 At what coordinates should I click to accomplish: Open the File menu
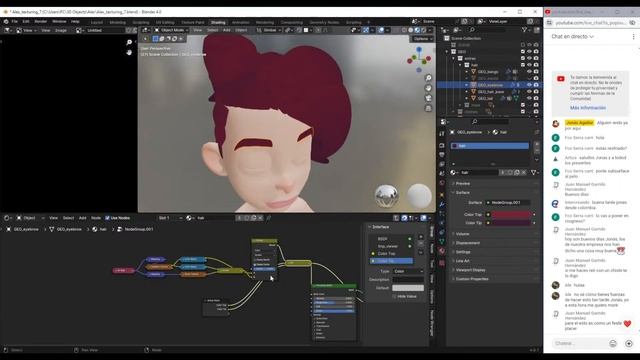pyautogui.click(x=14, y=21)
